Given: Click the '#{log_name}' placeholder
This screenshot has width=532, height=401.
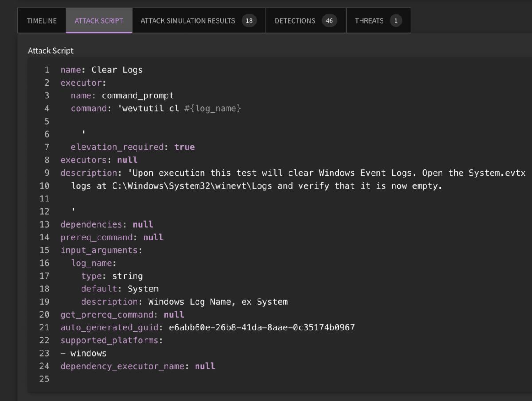Looking at the screenshot, I should [x=213, y=109].
